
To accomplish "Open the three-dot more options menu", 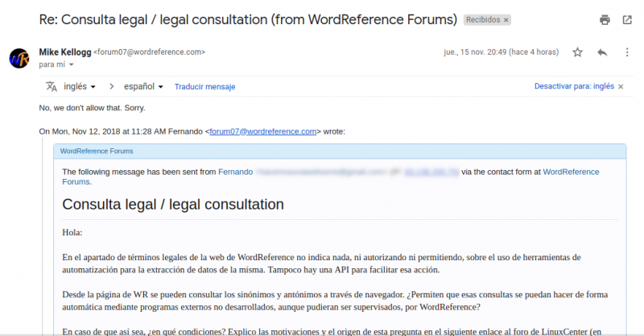I will (627, 52).
